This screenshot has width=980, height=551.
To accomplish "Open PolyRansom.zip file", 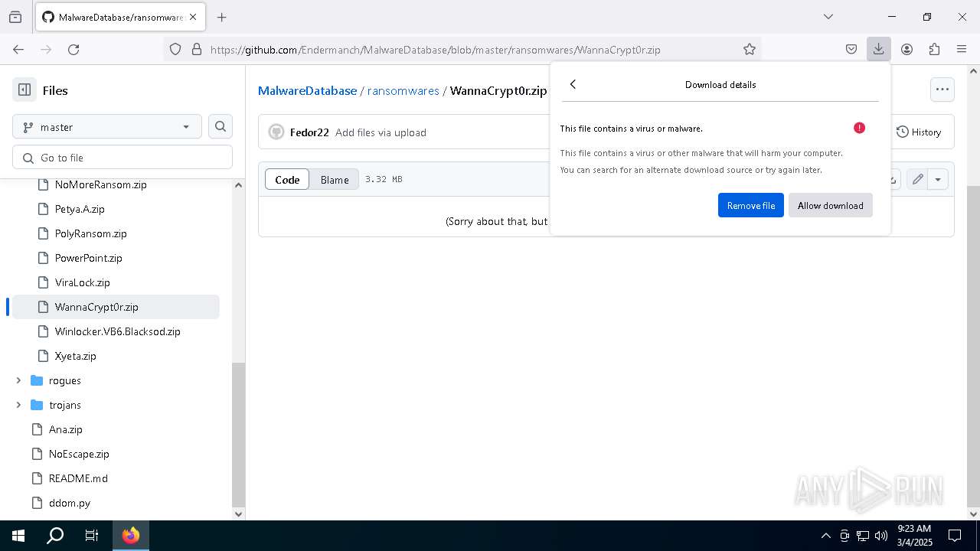I will pyautogui.click(x=90, y=233).
